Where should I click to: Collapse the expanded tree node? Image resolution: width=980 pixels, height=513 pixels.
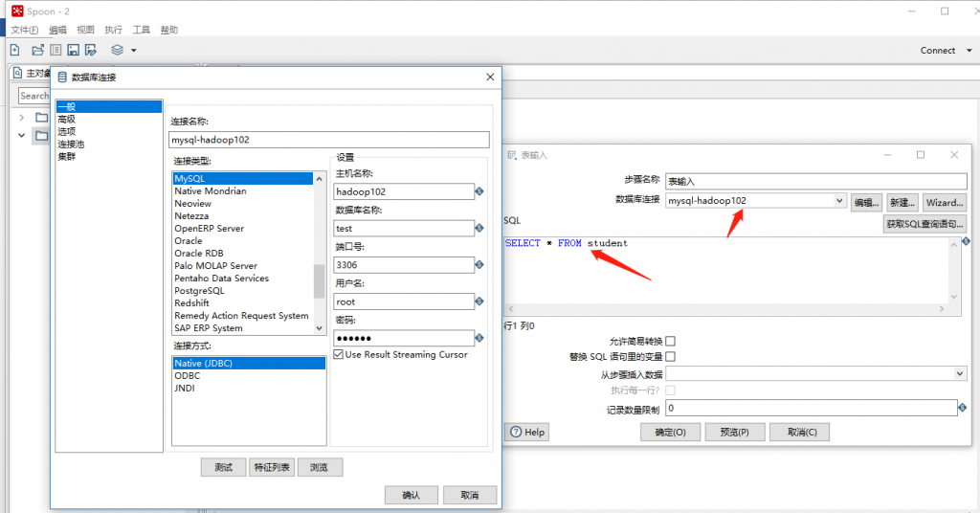[x=22, y=136]
